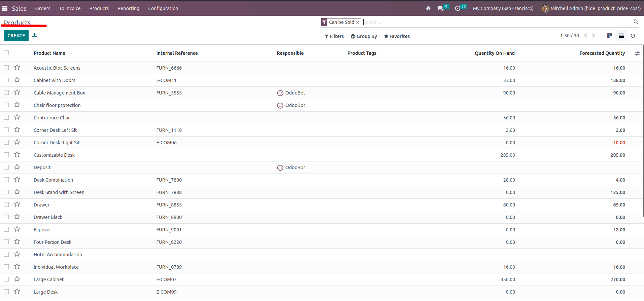Viewport: 644px width, 301px height.
Task: Star Flipover as favorite
Action: point(17,229)
